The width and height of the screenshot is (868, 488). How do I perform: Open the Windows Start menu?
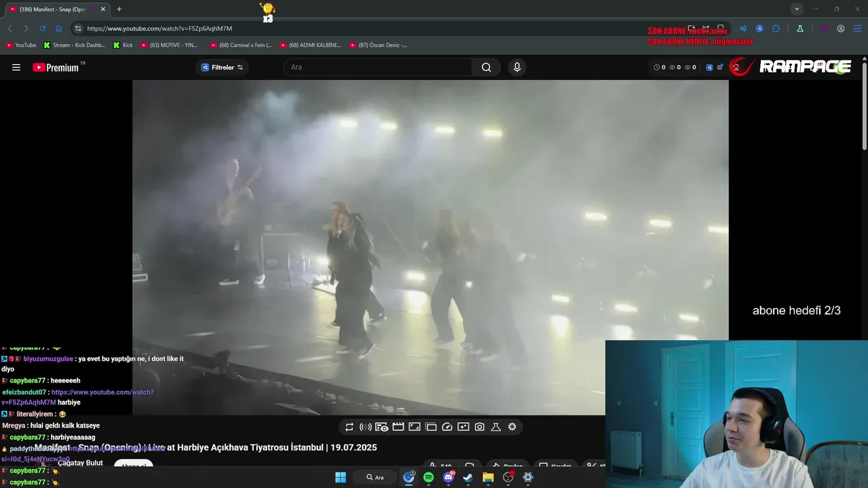[340, 477]
